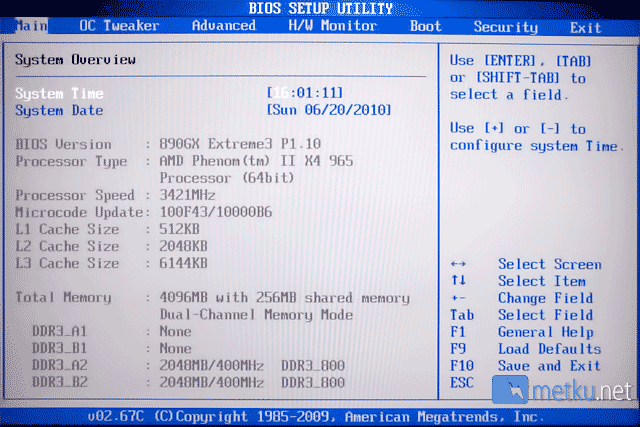Click the Processor Type label

[x=71, y=162]
